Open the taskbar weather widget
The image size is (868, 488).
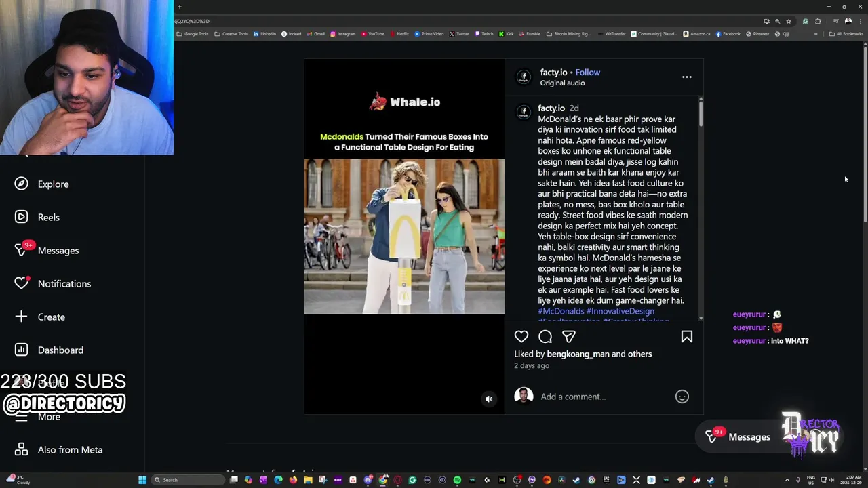[x=18, y=480]
